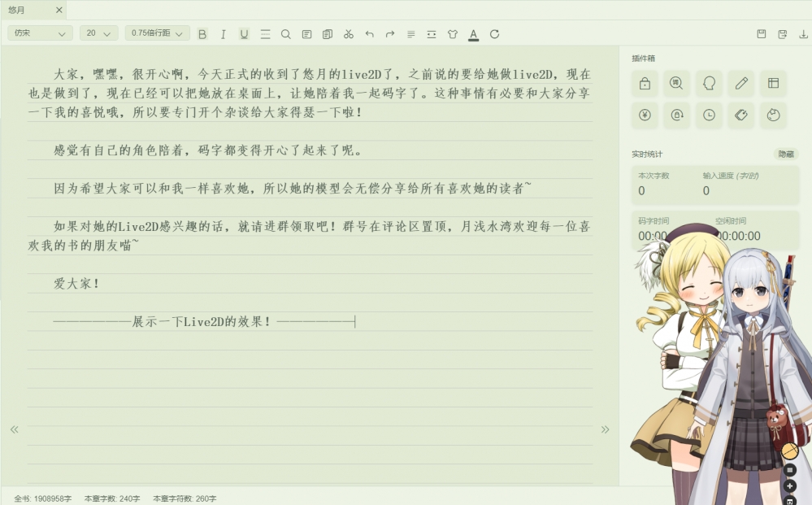Toggle underline text formatting
Image resolution: width=812 pixels, height=505 pixels.
click(244, 34)
